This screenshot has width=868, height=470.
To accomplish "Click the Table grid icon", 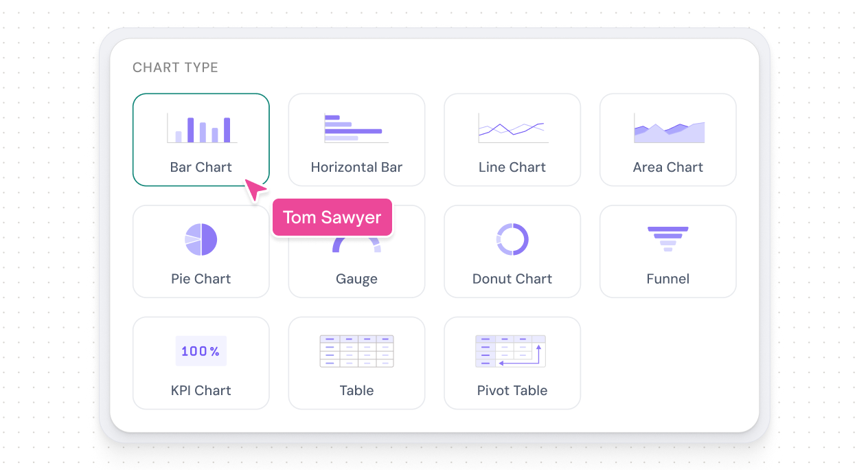I will [x=356, y=351].
